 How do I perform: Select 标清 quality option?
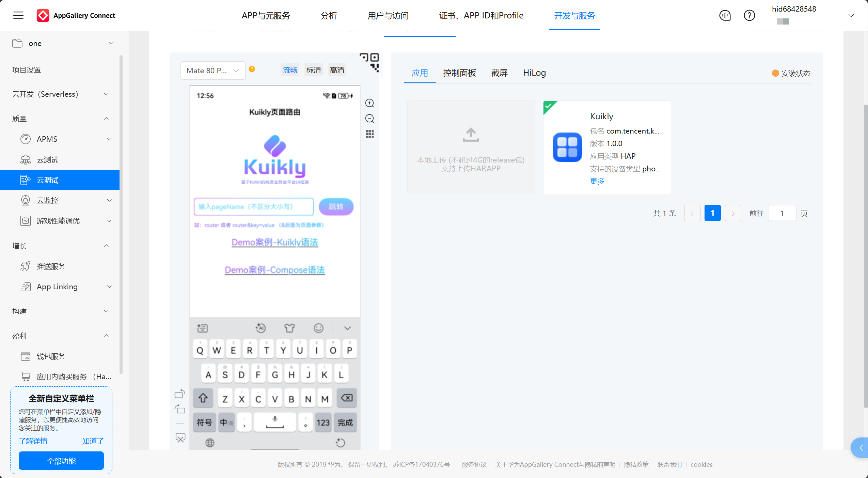tap(313, 70)
